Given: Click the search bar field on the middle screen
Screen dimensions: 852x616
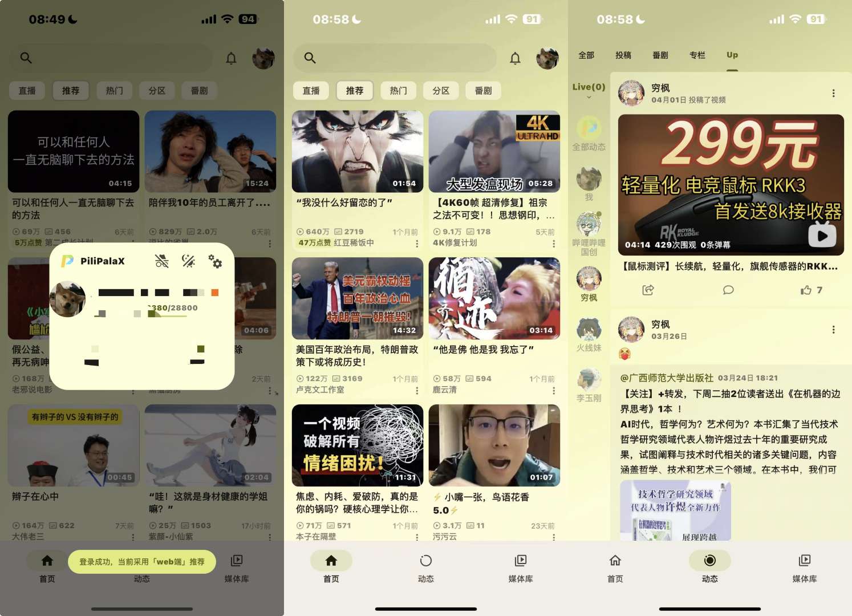Looking at the screenshot, I should click(395, 58).
